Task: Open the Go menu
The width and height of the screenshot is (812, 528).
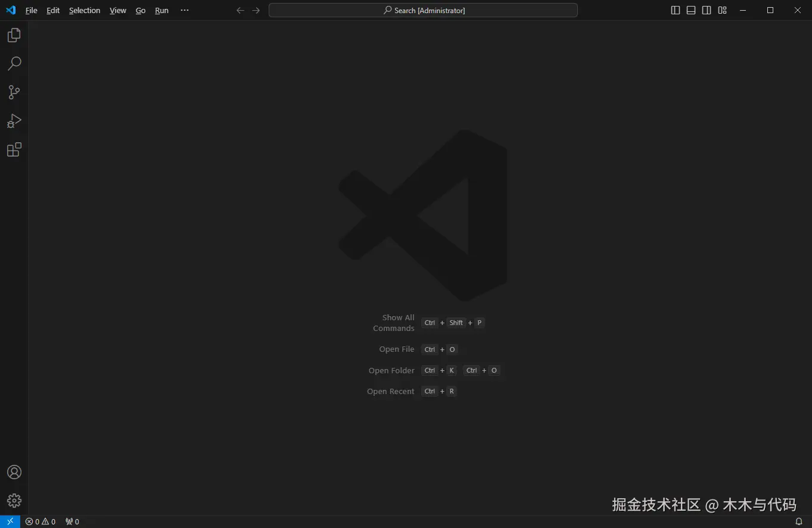Action: tap(141, 10)
